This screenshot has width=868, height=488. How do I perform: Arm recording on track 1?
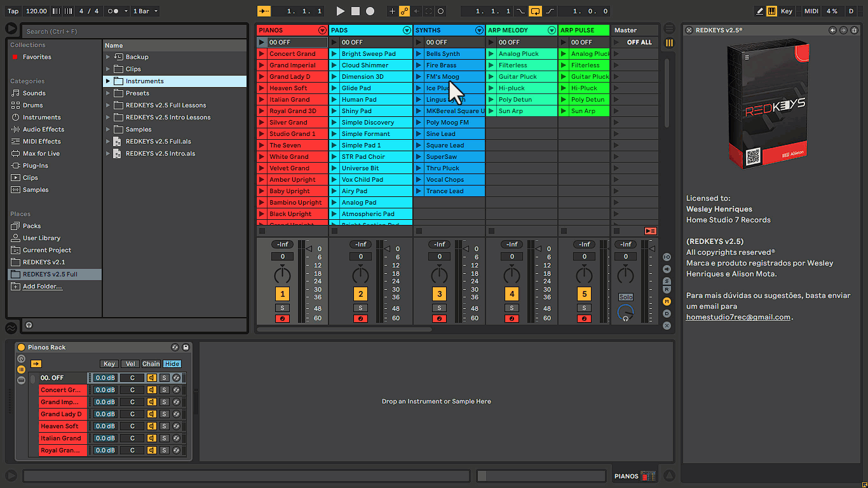coord(282,318)
